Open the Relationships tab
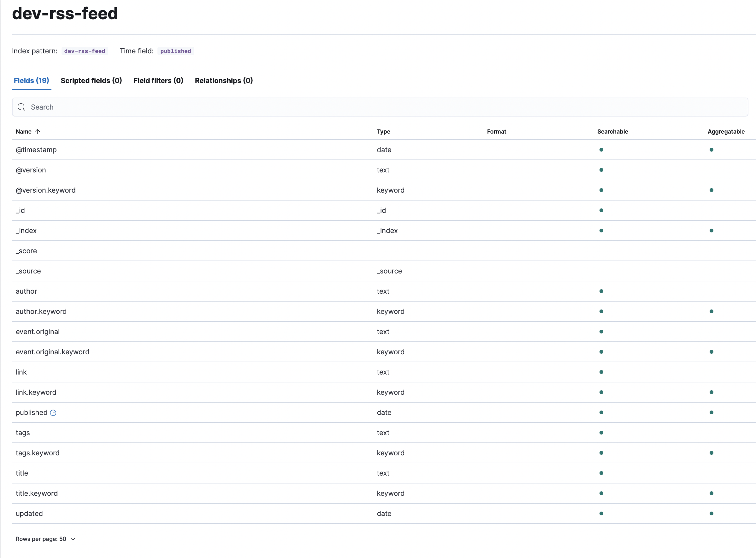756x558 pixels. (224, 81)
